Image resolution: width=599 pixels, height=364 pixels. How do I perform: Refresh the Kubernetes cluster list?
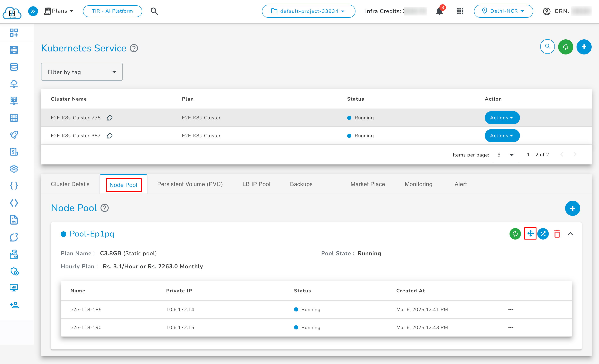point(566,47)
